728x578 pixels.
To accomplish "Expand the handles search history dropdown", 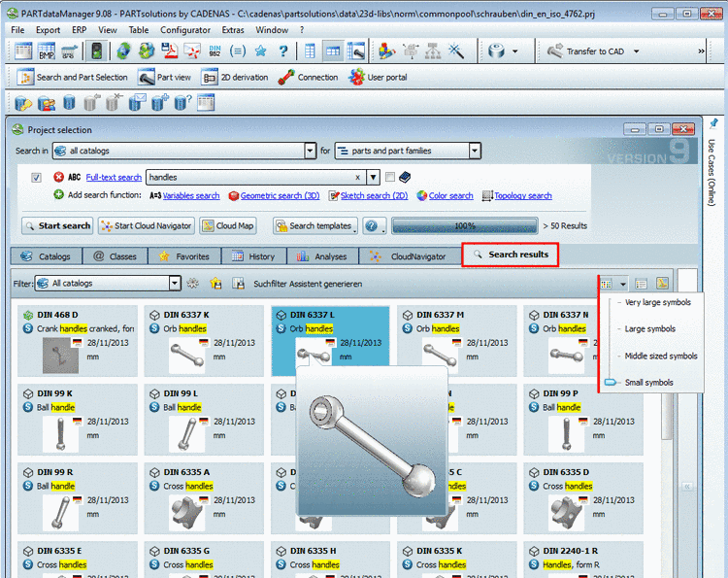I will 373,177.
